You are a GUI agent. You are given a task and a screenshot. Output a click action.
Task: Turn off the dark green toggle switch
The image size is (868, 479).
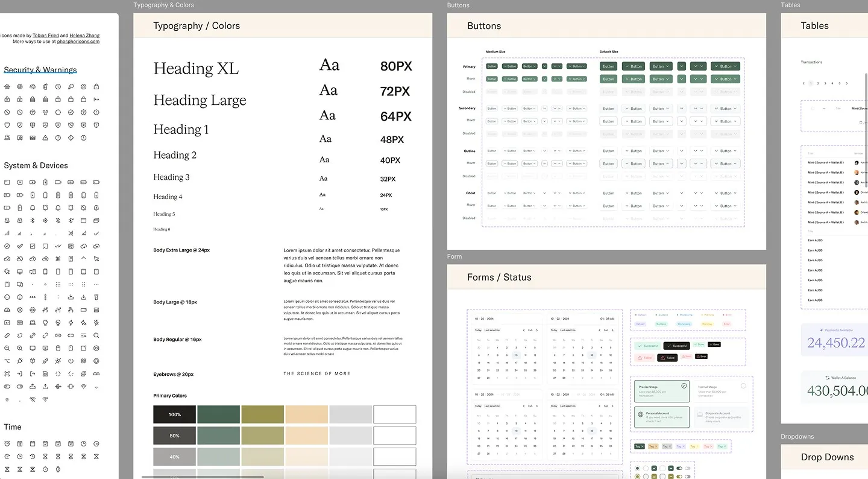pos(679,468)
